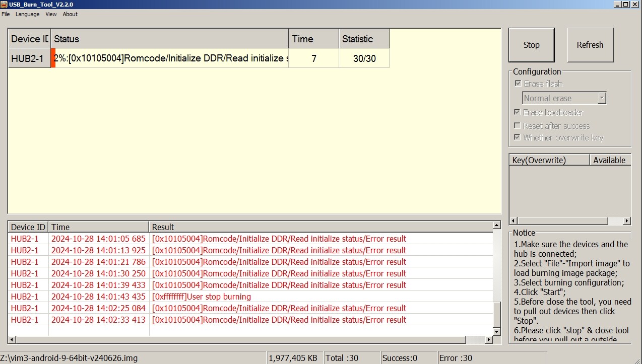The width and height of the screenshot is (642, 364).
Task: Open the Language menu
Action: click(27, 14)
